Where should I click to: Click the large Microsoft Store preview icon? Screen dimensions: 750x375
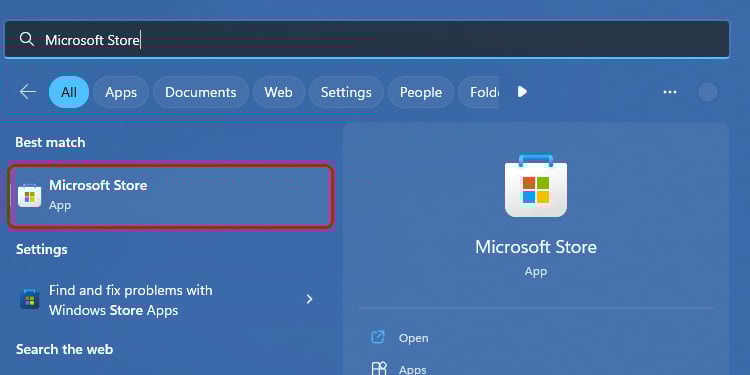pos(536,186)
